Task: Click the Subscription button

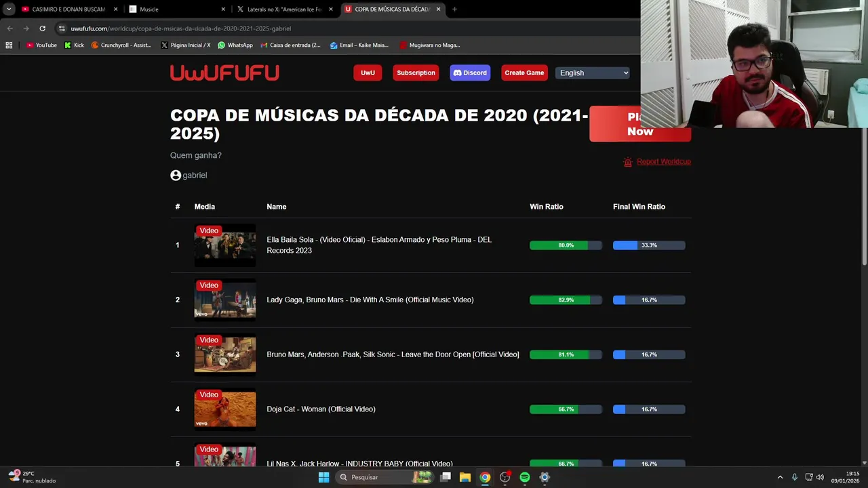Action: point(416,73)
